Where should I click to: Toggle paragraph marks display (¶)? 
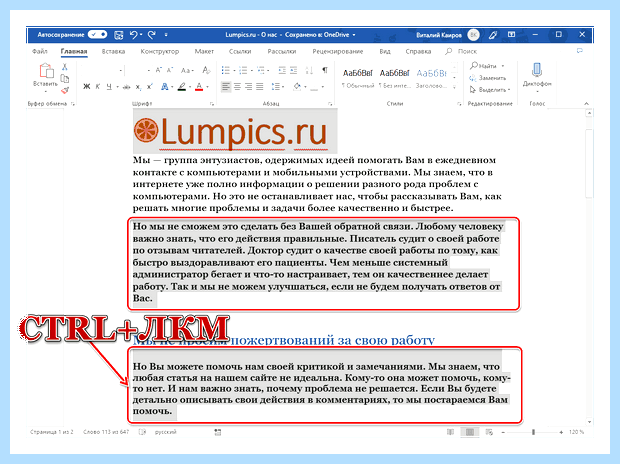point(325,70)
